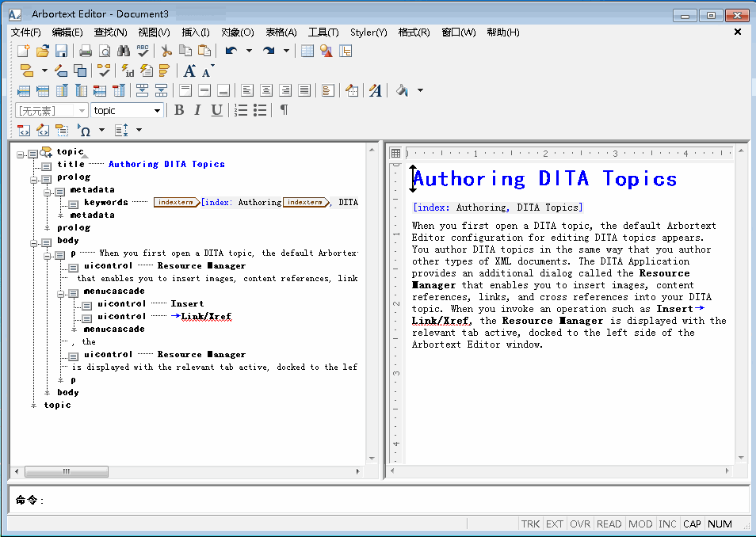The image size is (756, 537).
Task: Click the command line input field
Action: (395, 500)
